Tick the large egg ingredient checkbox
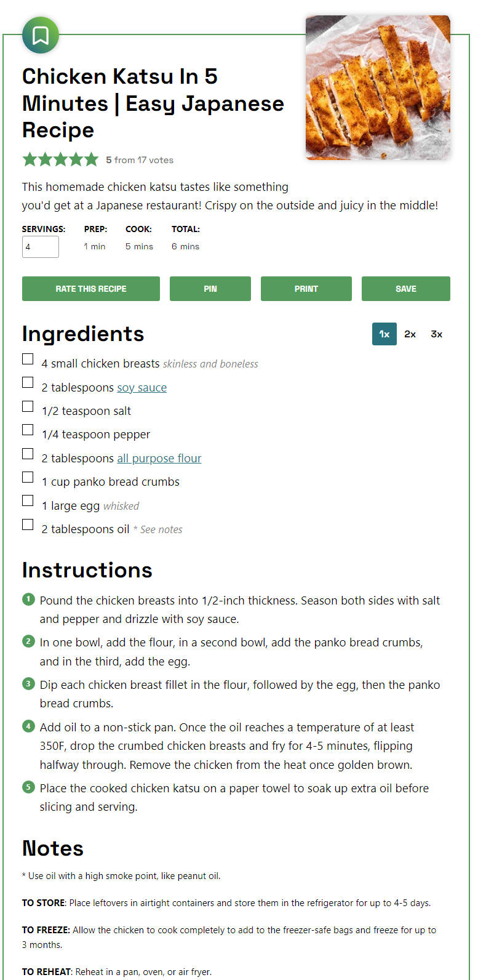 tap(28, 500)
